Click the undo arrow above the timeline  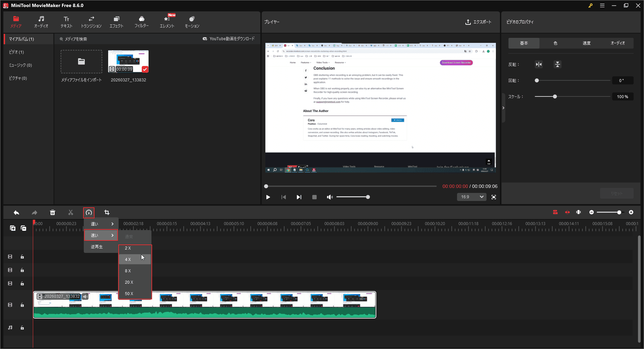(x=16, y=212)
